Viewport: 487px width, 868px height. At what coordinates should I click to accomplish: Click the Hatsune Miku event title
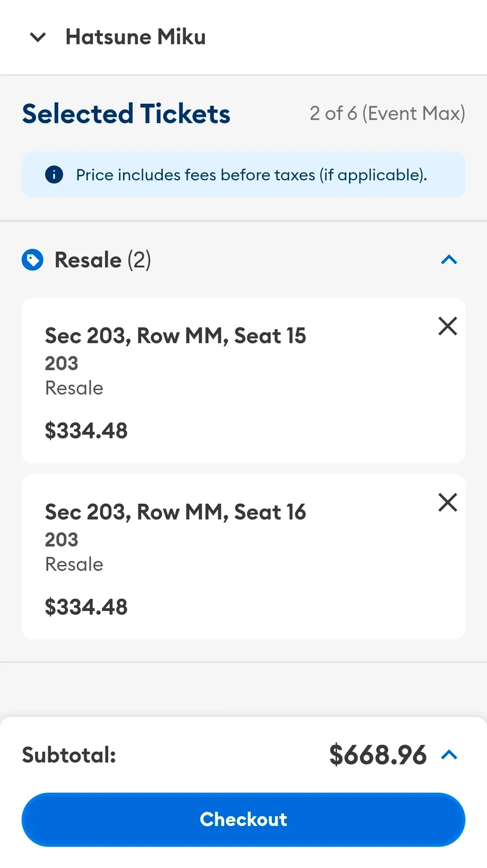[135, 37]
